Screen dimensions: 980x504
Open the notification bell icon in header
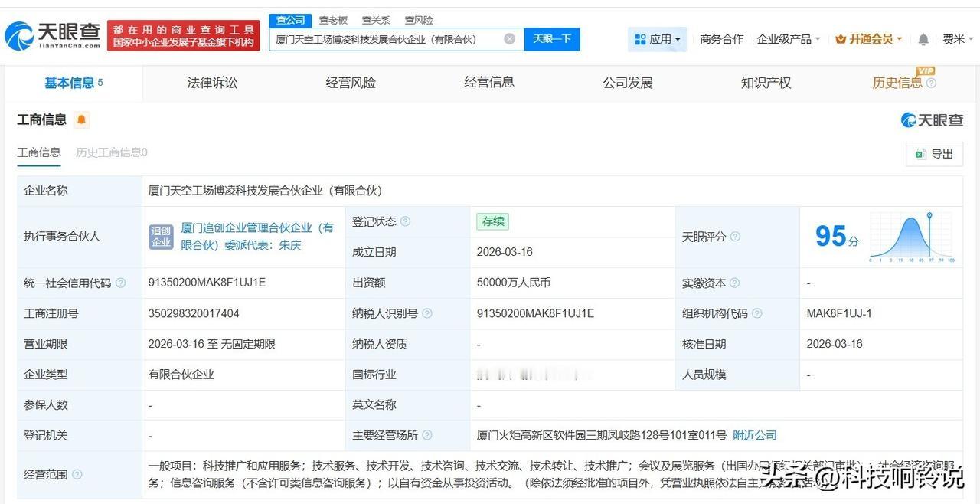(923, 39)
